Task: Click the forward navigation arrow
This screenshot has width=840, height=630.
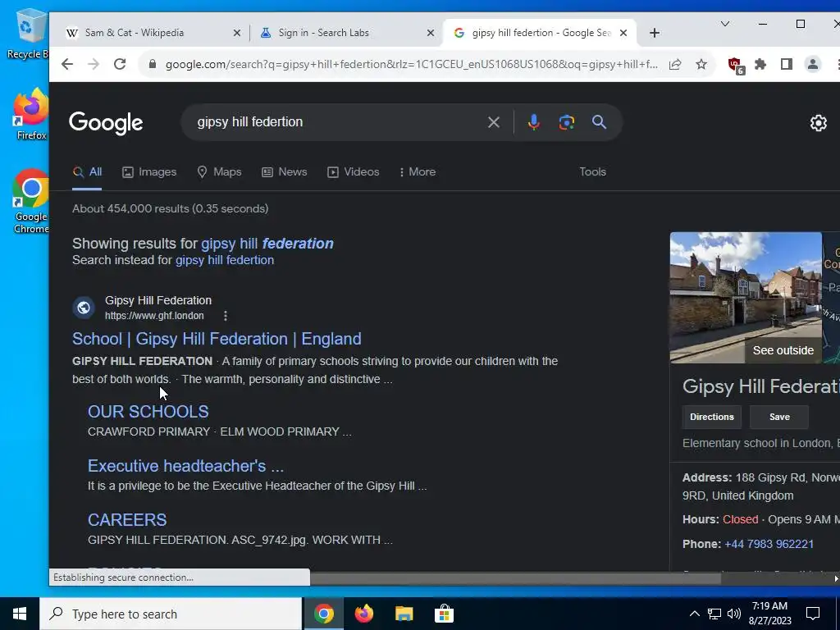Action: [94, 64]
